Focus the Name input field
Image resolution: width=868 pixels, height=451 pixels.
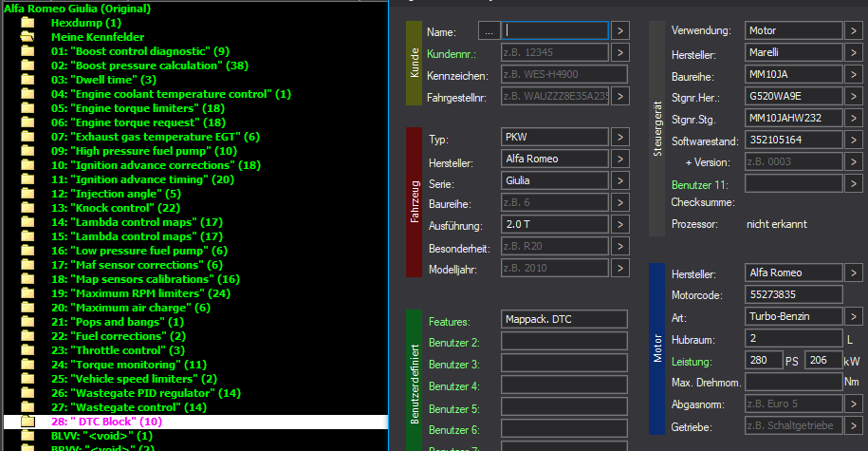click(x=555, y=31)
